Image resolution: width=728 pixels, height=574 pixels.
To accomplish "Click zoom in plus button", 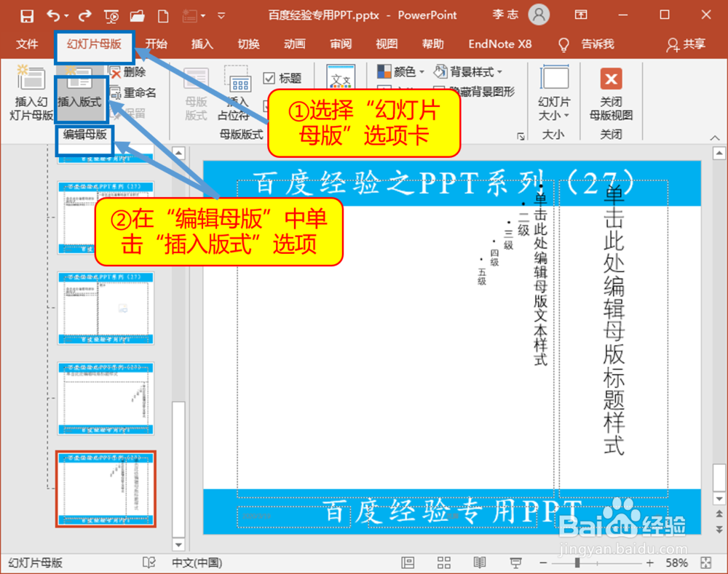I will coord(650,563).
